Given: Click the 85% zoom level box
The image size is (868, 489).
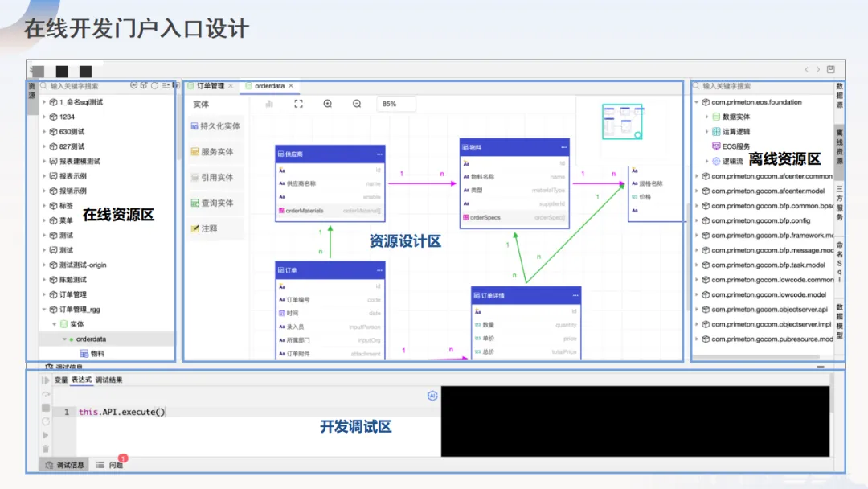Looking at the screenshot, I should click(395, 104).
